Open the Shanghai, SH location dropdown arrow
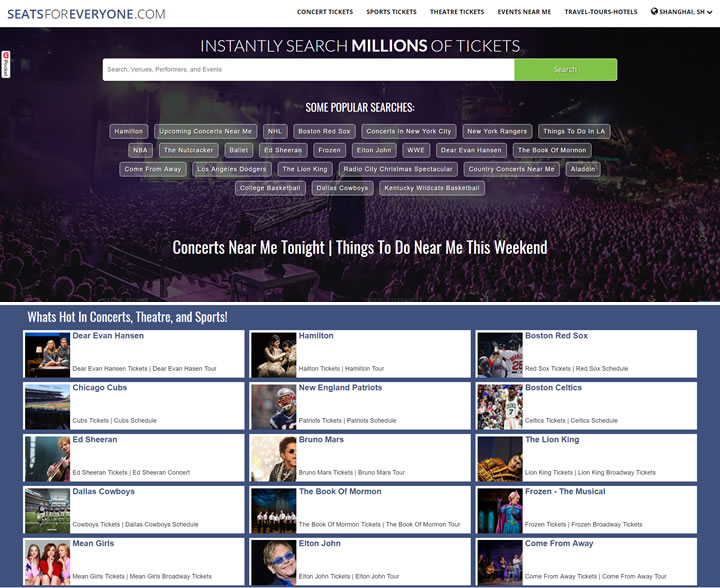The image size is (720, 588). point(709,12)
